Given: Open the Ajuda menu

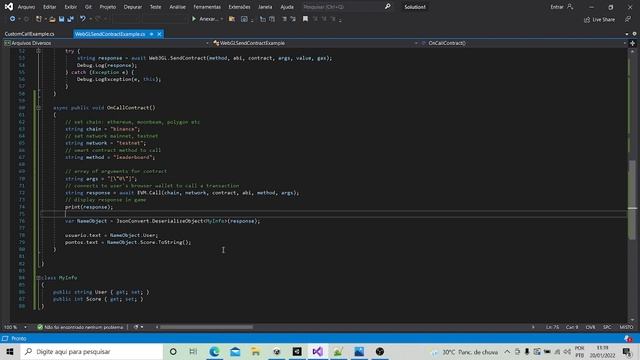Looking at the screenshot, I should pos(287,7).
